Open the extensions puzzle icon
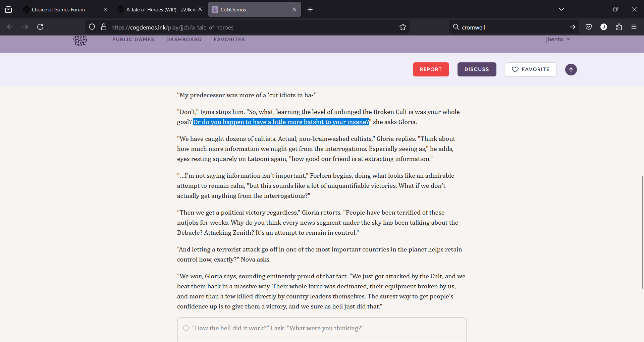The image size is (644, 342). [x=619, y=27]
